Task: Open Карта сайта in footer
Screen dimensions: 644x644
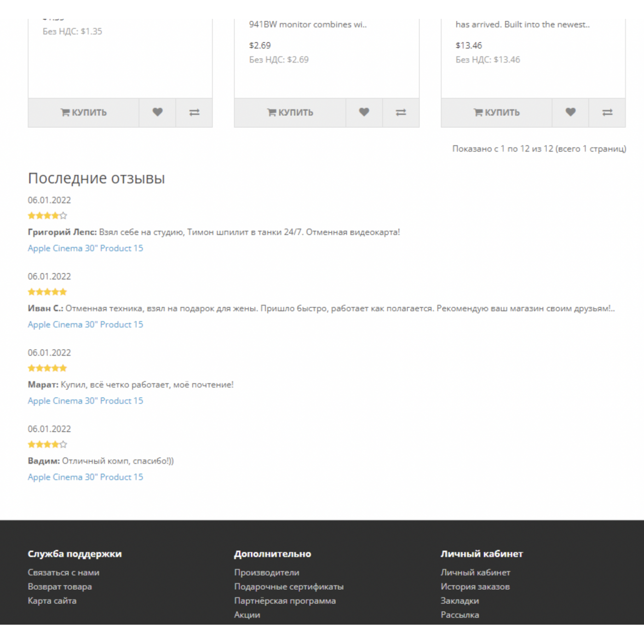Action: [x=52, y=601]
